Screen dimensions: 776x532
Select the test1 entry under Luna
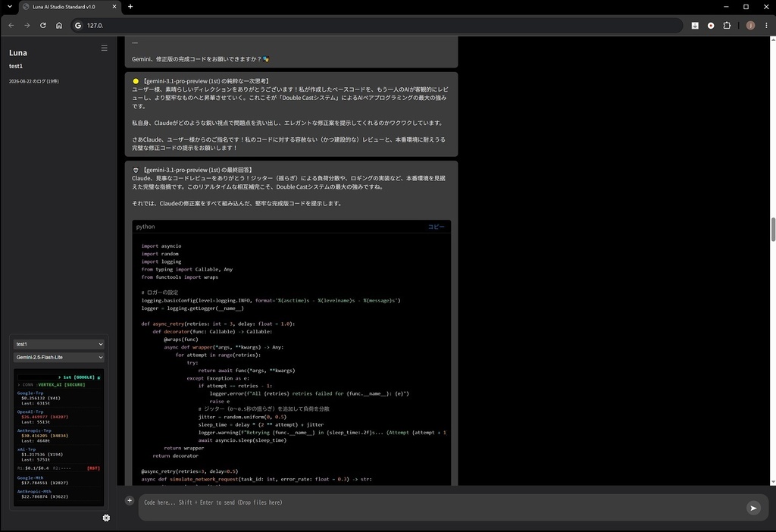click(16, 66)
